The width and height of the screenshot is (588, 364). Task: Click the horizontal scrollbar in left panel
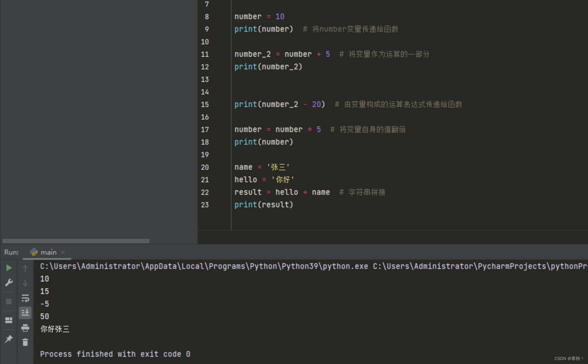[76, 241]
